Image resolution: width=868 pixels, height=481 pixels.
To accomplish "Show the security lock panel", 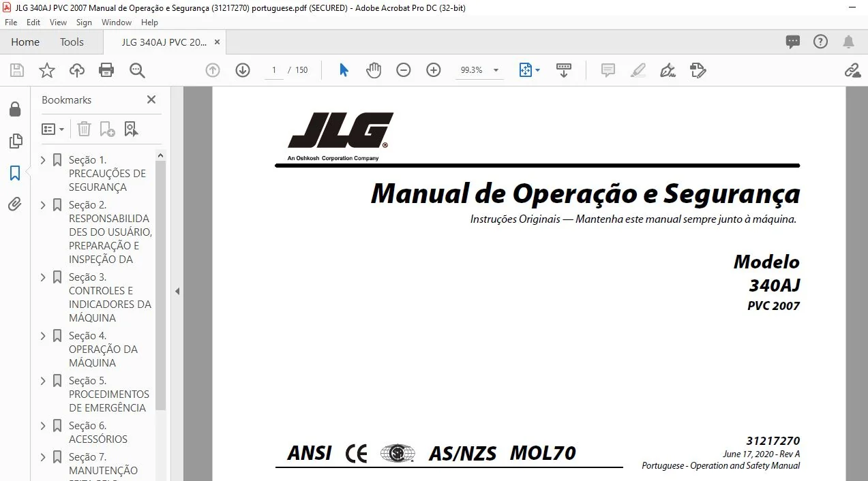I will (15, 109).
